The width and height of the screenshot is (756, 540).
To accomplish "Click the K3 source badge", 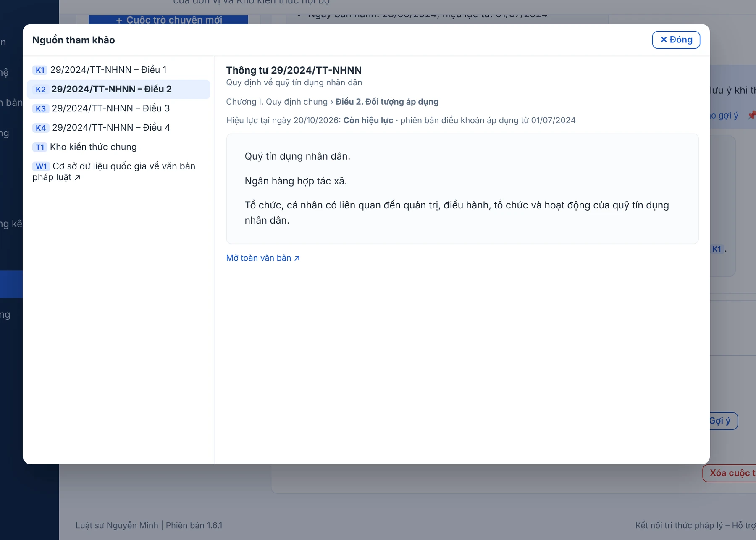I will pos(41,109).
